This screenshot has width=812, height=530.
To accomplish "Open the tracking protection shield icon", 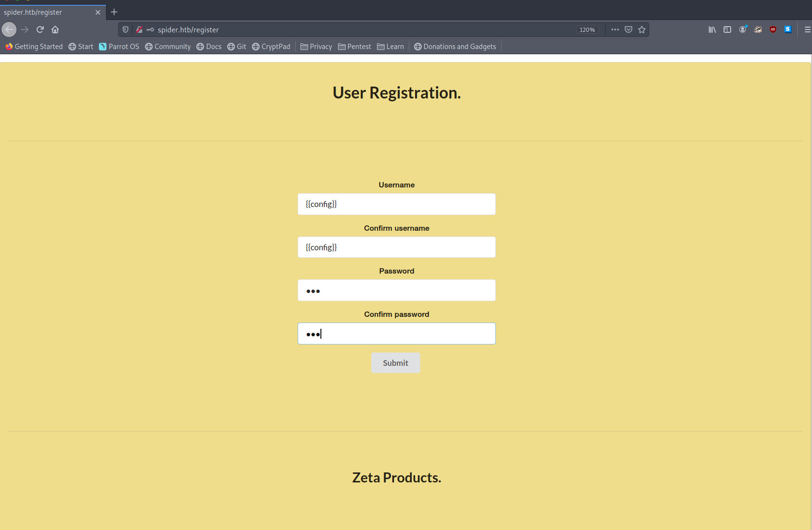I will pyautogui.click(x=126, y=29).
